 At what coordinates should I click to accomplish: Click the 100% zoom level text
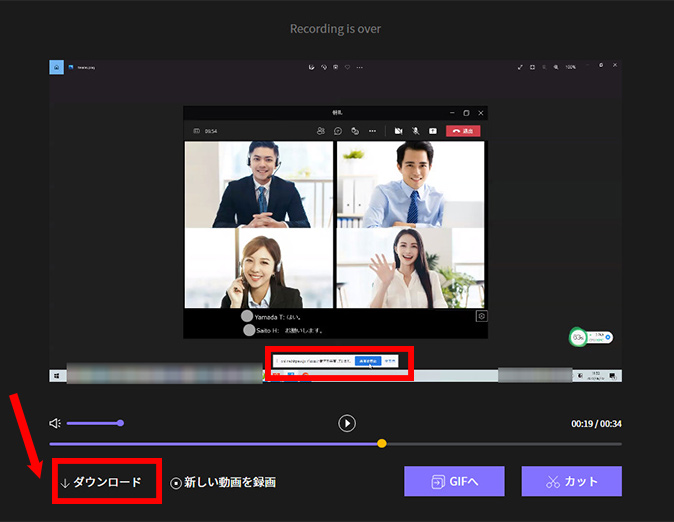tap(570, 67)
